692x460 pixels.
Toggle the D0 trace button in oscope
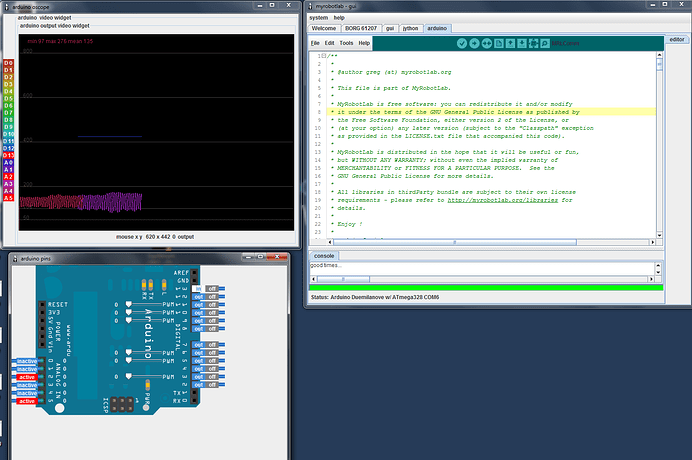coord(8,63)
